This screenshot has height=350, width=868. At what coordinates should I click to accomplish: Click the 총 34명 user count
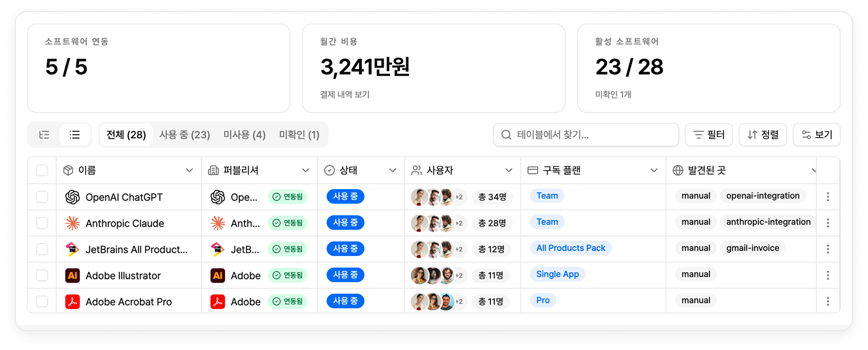point(493,197)
